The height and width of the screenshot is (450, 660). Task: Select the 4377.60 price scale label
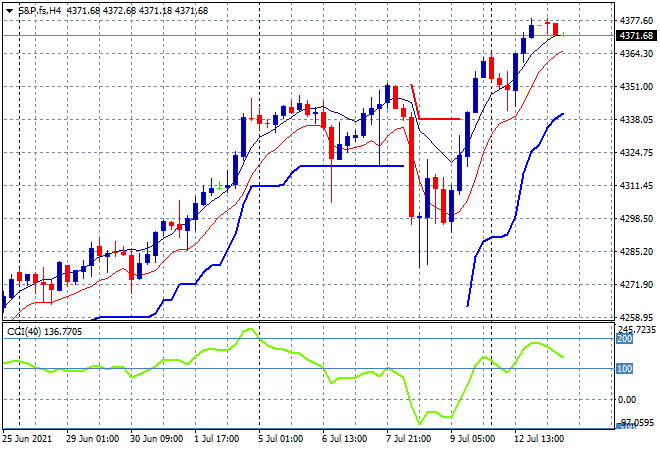coord(636,21)
